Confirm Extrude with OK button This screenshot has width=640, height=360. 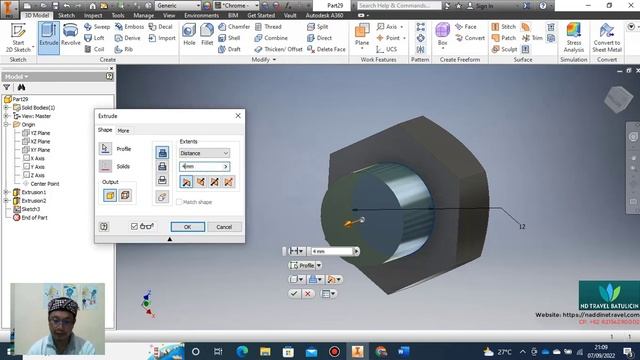187,227
